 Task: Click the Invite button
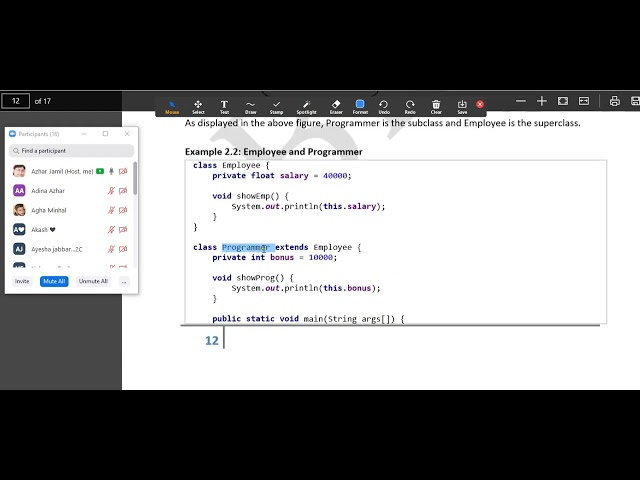click(x=22, y=282)
